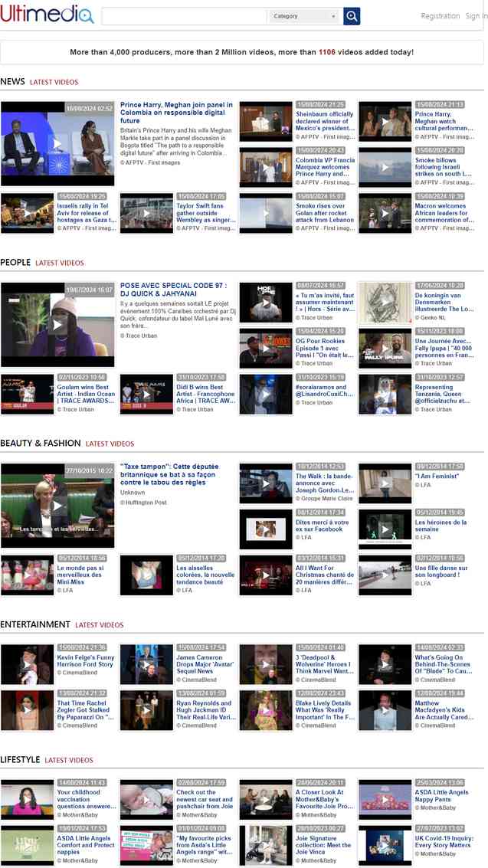Screen dimensions: 488x868
Task: Open POSE AVEC SPECIAL CODE 97 headline
Action: (173, 290)
